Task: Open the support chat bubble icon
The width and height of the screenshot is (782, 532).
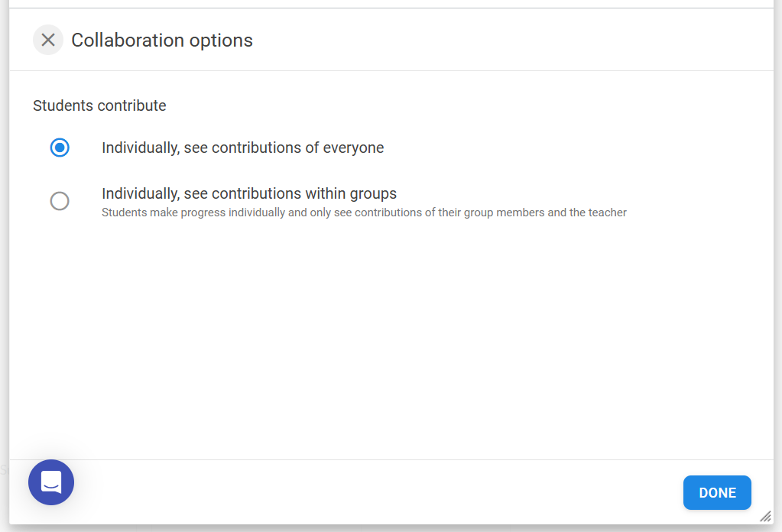Action: pyautogui.click(x=51, y=482)
